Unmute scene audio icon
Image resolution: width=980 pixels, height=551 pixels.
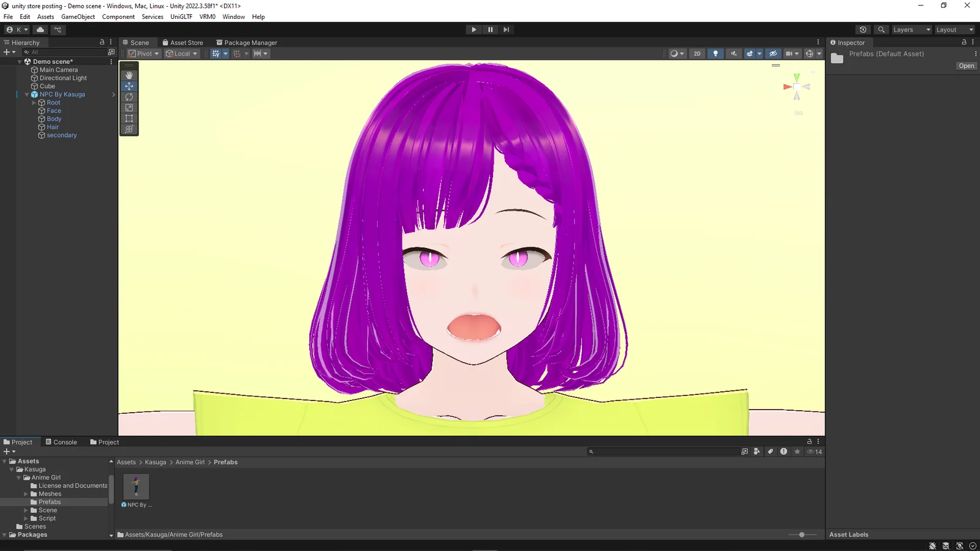click(733, 53)
